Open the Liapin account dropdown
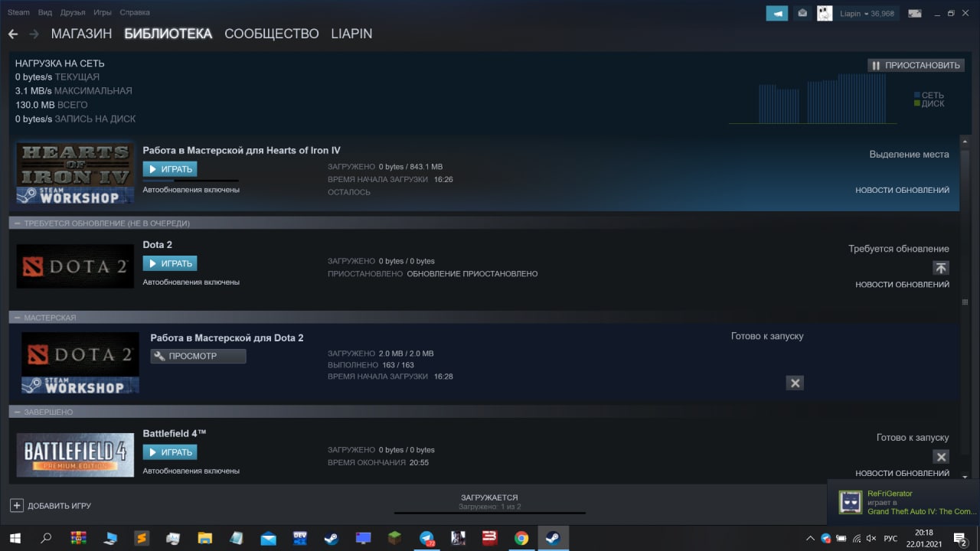Image resolution: width=980 pixels, height=551 pixels. click(x=867, y=14)
